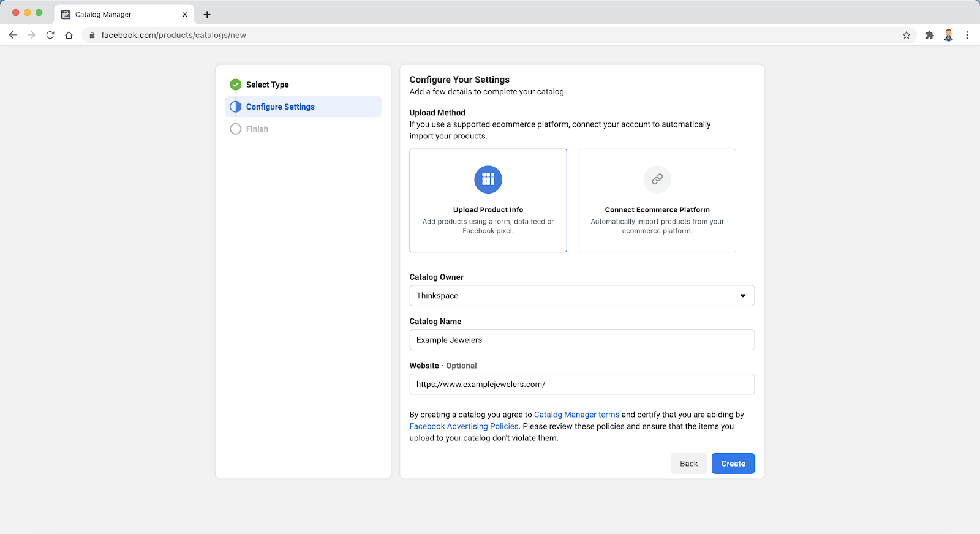Image resolution: width=980 pixels, height=534 pixels.
Task: Choose the Upload Product Info card
Action: 488,200
